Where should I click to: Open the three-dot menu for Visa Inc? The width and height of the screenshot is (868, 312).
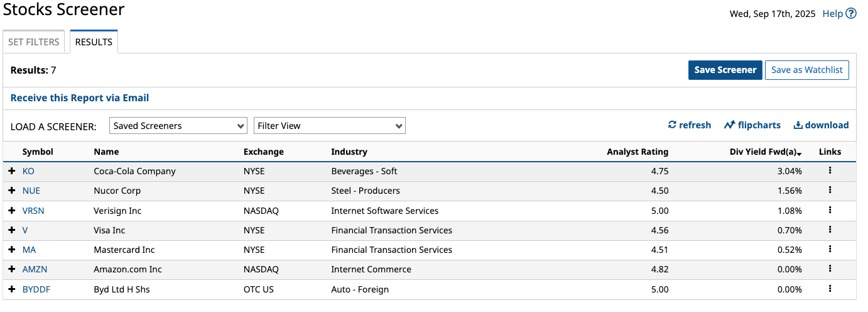point(830,230)
